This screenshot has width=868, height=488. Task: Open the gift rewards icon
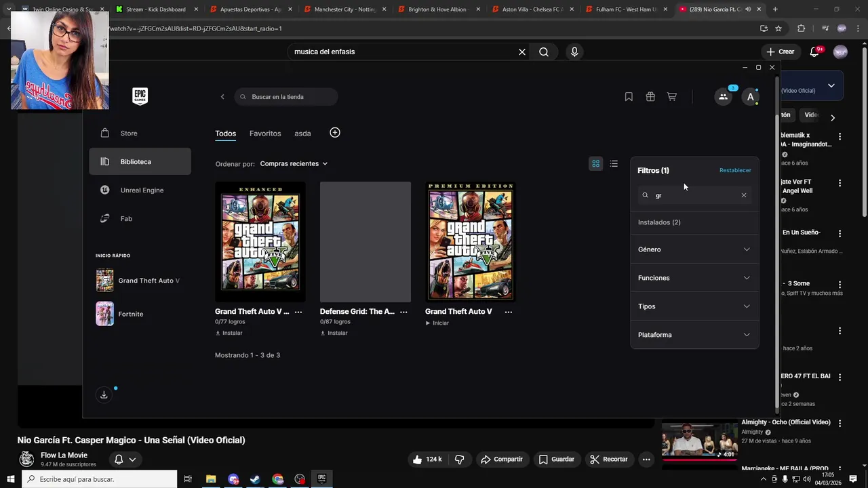(x=650, y=97)
